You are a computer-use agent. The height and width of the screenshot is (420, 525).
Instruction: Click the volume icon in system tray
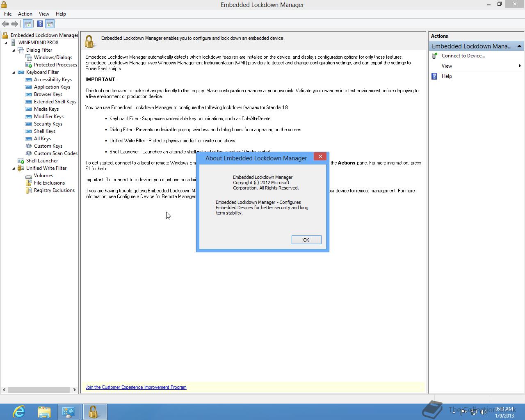(484, 412)
